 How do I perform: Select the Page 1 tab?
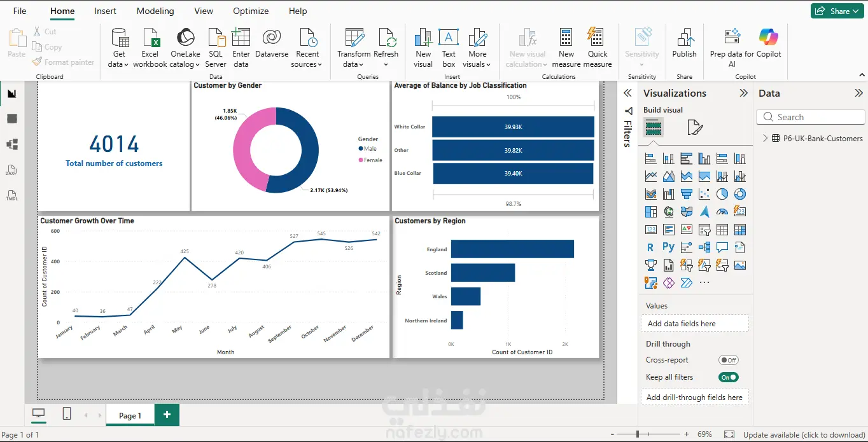point(130,415)
